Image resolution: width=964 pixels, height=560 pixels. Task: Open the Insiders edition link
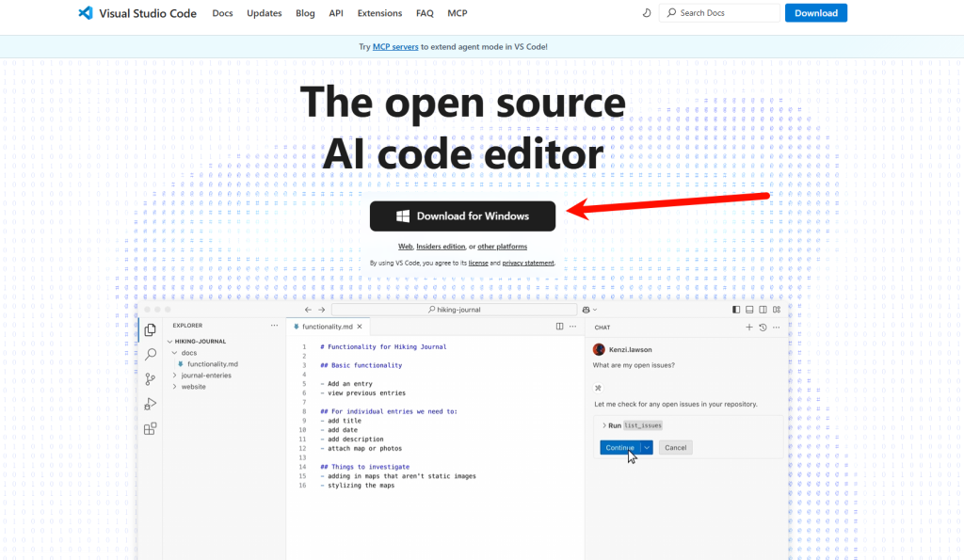[441, 247]
